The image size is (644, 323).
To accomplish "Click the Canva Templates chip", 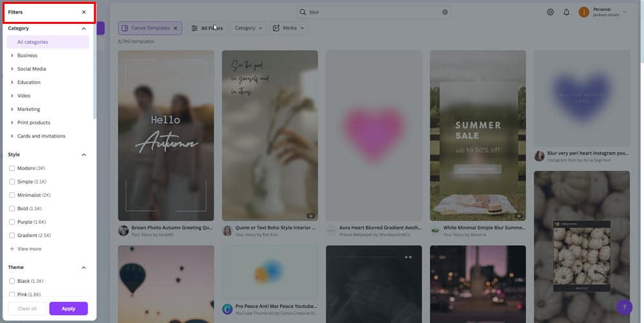I will pyautogui.click(x=150, y=28).
